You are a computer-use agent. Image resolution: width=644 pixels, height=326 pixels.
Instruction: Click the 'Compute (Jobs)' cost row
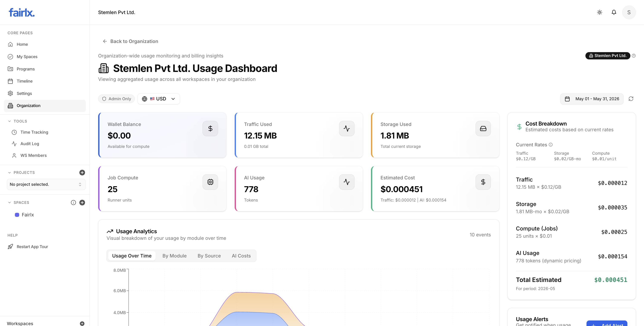pos(572,232)
